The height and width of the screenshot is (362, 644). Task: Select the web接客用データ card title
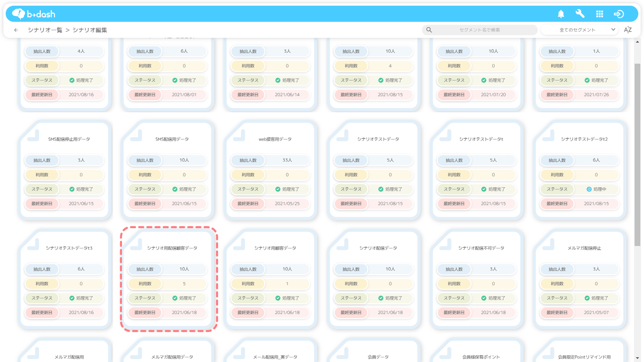(275, 139)
